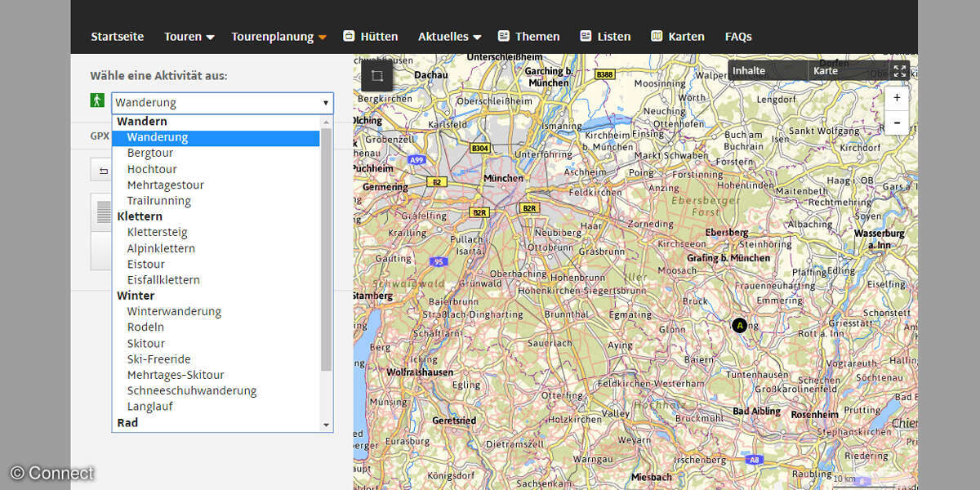Zoom out with the minus button
Viewport: 980px width, 490px height.
pos(897,122)
